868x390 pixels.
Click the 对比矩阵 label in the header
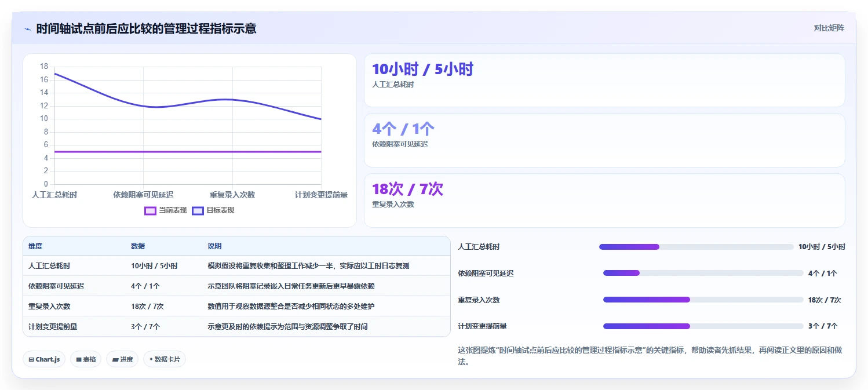829,28
